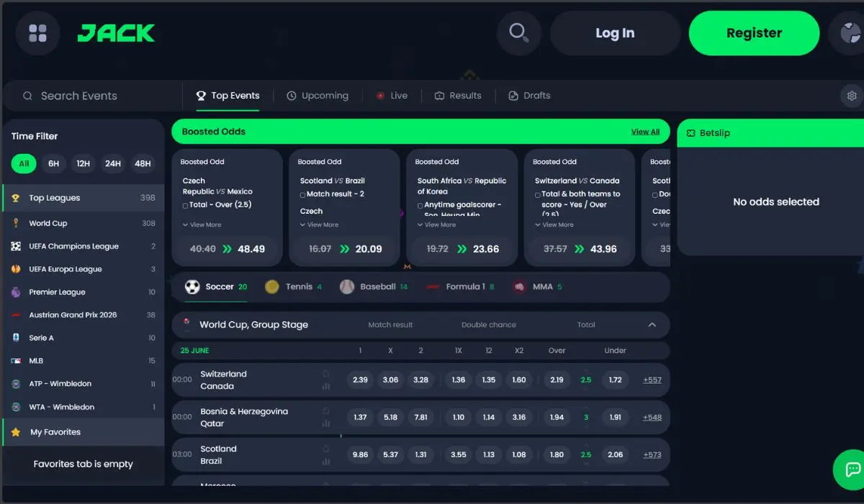Click the Tennis ball sport icon
This screenshot has height=504, width=864.
[272, 287]
